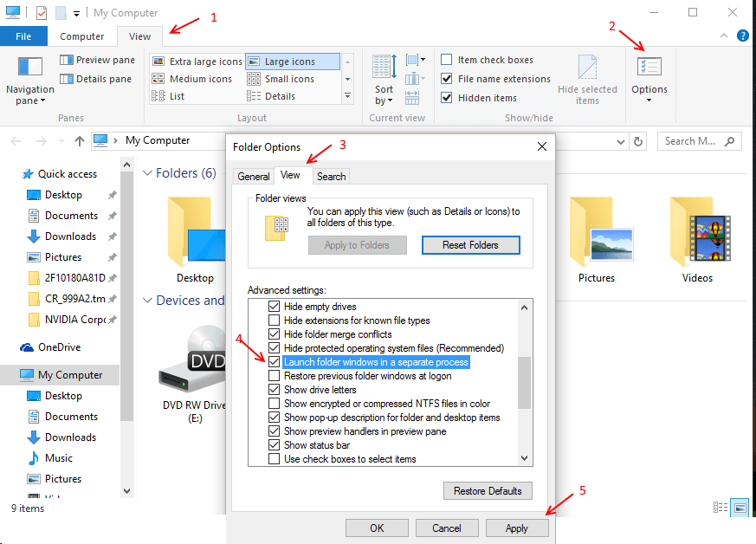Uncheck Hidden items in the ribbon
Image resolution: width=756 pixels, height=544 pixels.
click(x=447, y=97)
